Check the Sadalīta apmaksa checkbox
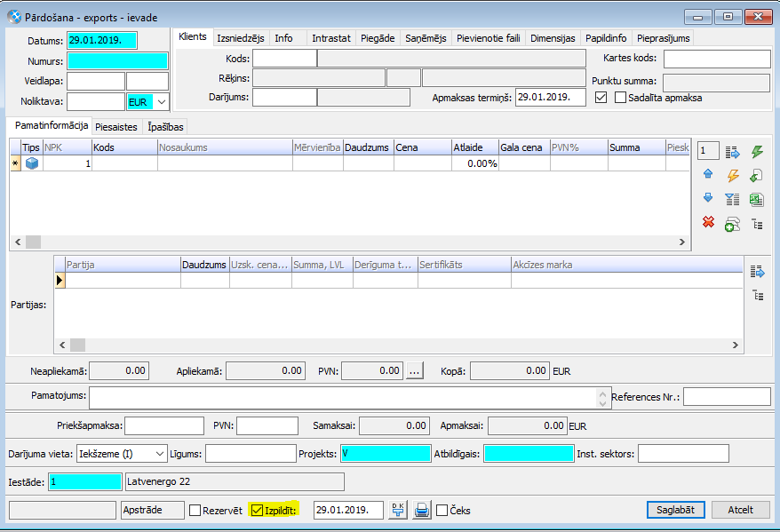 click(x=621, y=98)
